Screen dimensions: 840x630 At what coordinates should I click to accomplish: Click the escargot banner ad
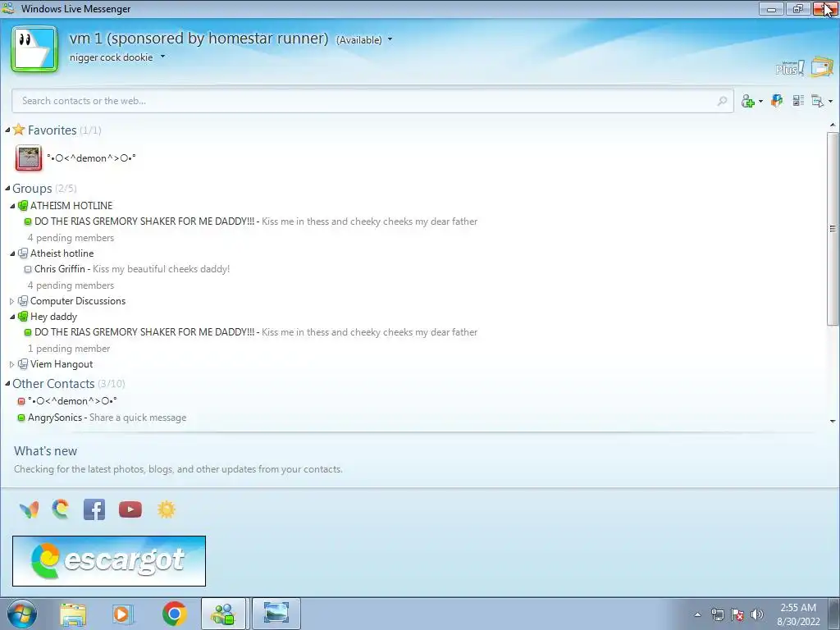coord(109,561)
